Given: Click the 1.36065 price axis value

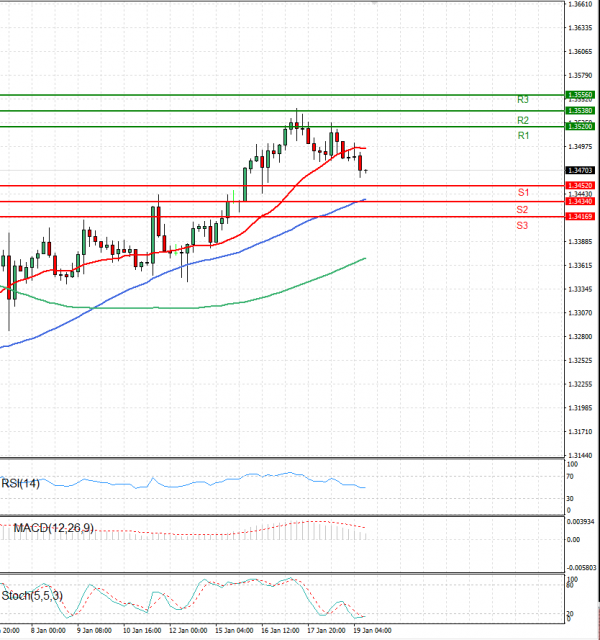Looking at the screenshot, I should coord(580,51).
